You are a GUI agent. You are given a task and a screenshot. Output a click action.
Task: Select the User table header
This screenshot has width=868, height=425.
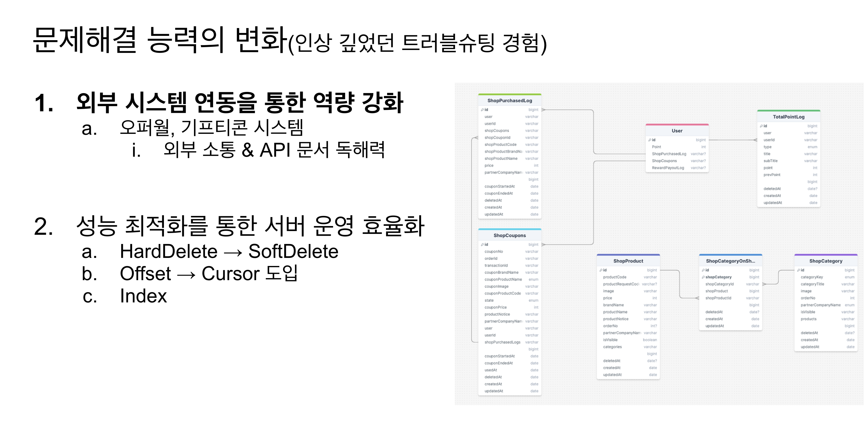(677, 131)
